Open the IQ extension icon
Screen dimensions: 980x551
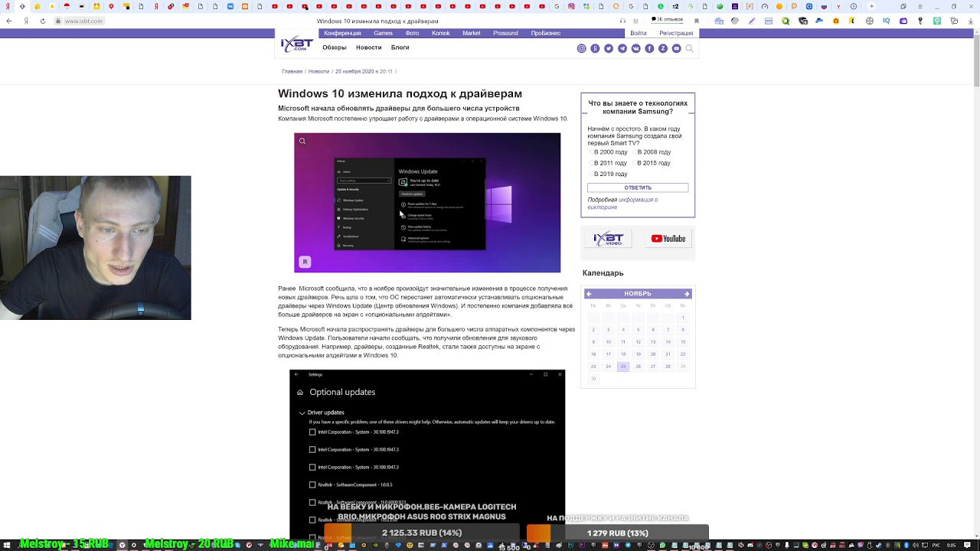point(886,21)
